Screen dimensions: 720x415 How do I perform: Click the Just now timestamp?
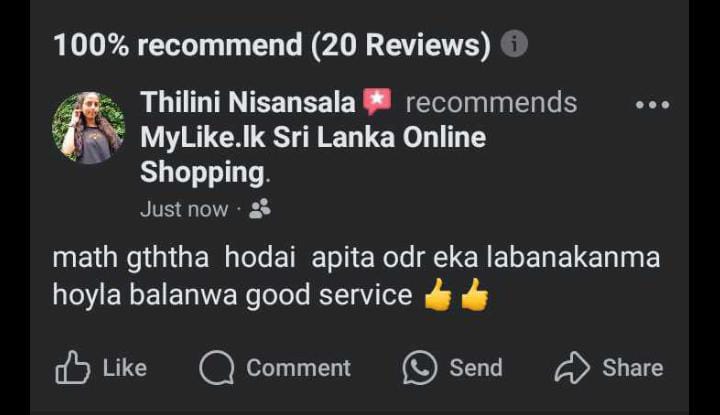(184, 209)
